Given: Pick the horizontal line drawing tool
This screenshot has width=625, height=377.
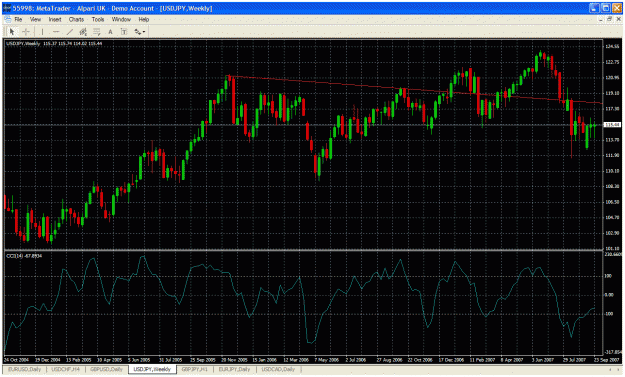Looking at the screenshot, I should point(56,32).
